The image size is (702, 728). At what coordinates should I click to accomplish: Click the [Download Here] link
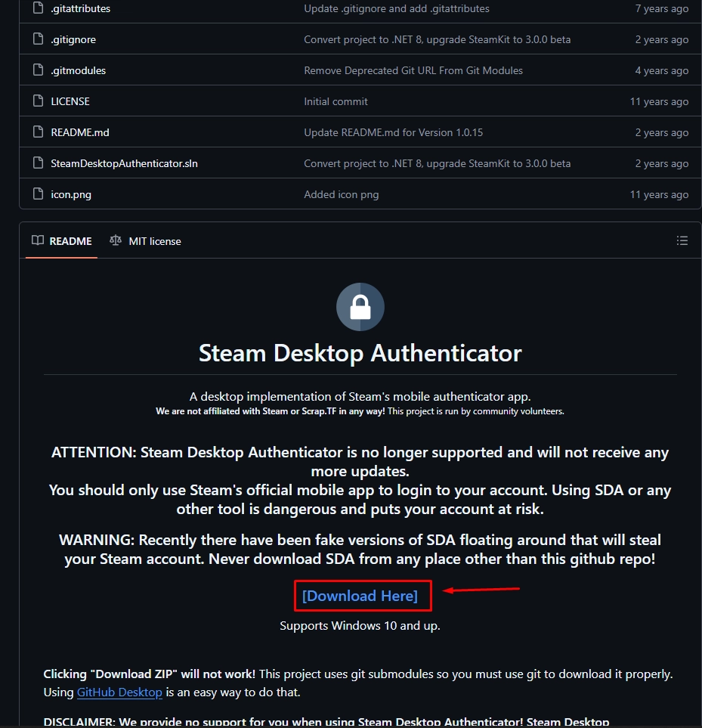360,596
